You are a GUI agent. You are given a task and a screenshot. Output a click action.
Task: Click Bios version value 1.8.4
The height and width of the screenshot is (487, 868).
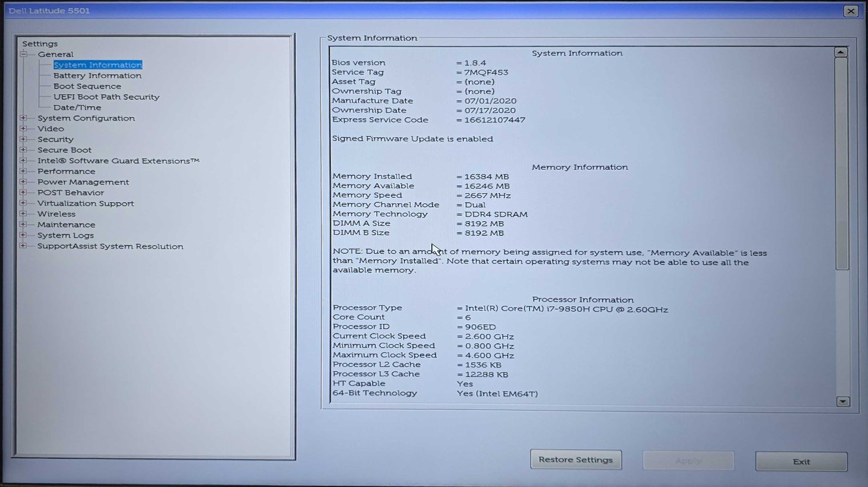pos(475,63)
